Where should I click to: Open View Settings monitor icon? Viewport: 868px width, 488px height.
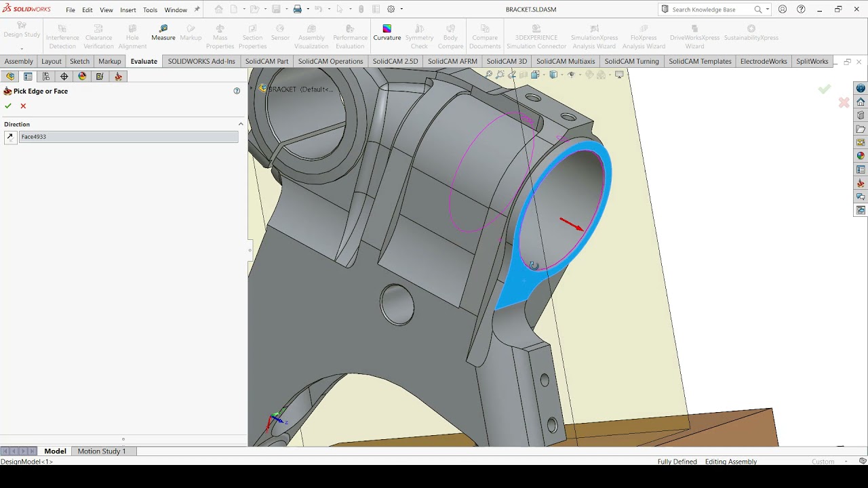pyautogui.click(x=619, y=75)
